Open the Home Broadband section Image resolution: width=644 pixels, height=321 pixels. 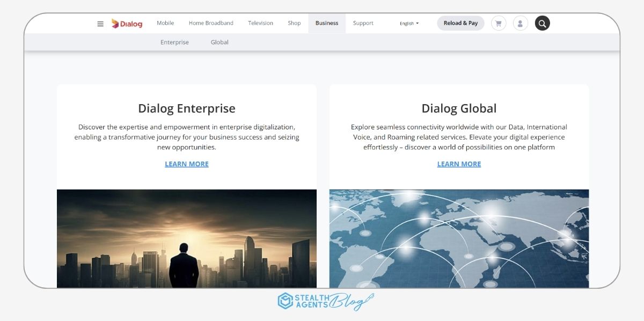(x=210, y=23)
